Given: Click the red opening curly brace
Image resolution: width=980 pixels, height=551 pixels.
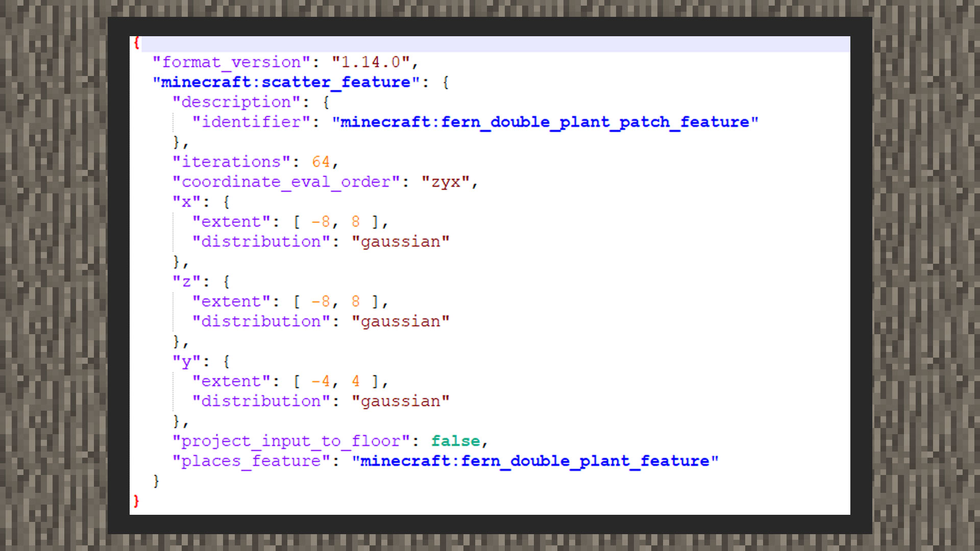Looking at the screenshot, I should pos(136,42).
